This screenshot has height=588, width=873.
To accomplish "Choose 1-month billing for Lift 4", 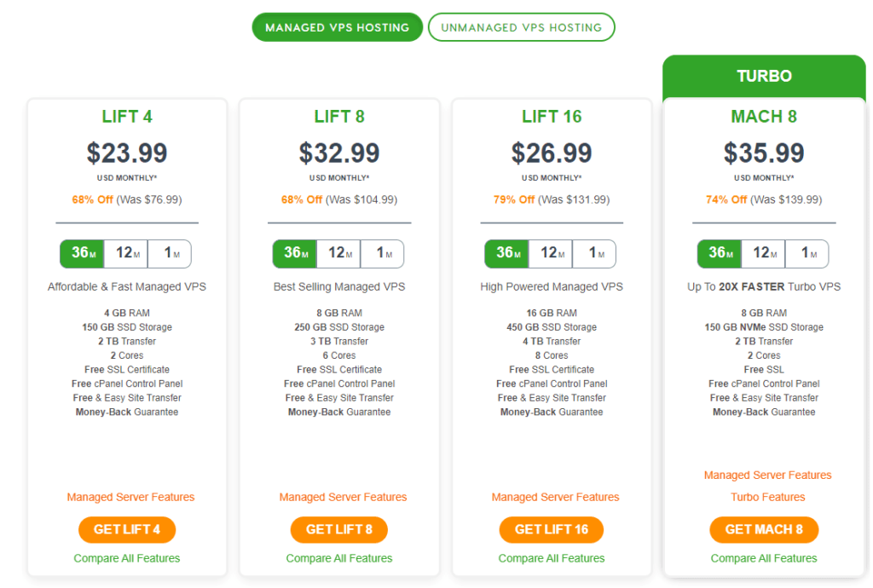I will [170, 254].
